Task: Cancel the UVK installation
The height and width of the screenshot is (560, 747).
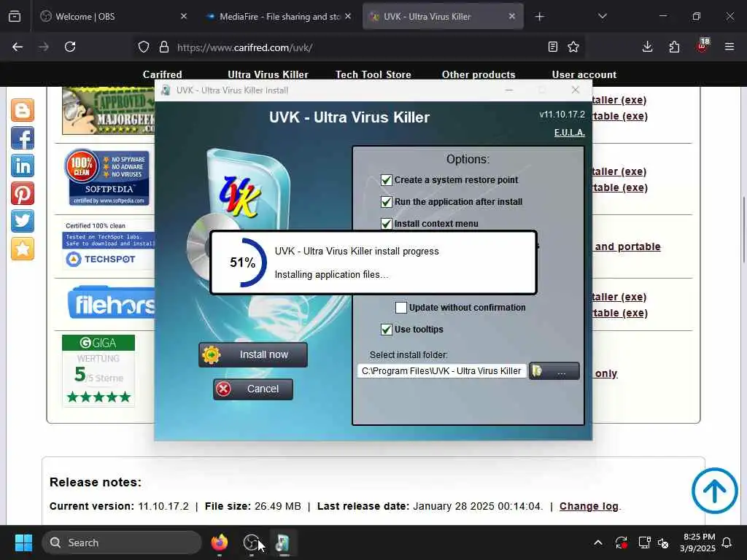Action: [x=253, y=389]
